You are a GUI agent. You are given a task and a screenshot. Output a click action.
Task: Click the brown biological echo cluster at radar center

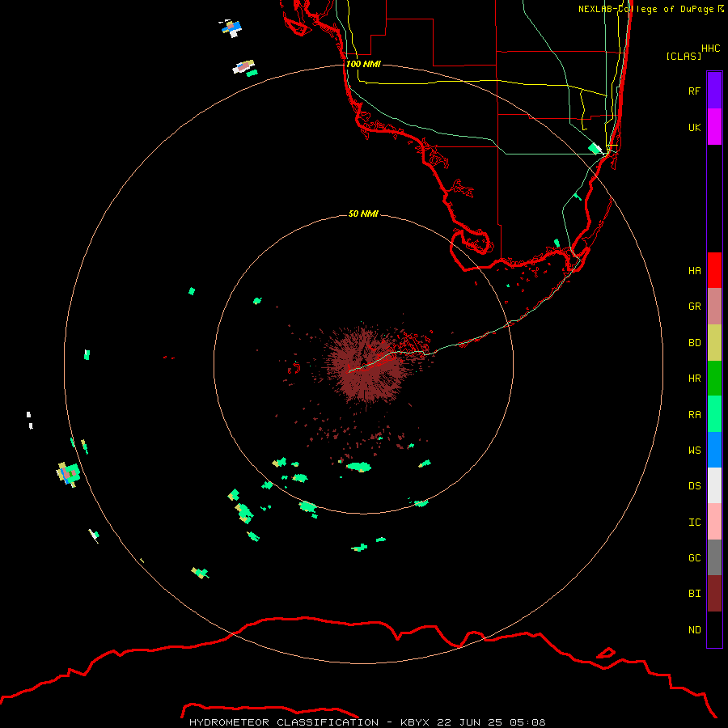366,365
